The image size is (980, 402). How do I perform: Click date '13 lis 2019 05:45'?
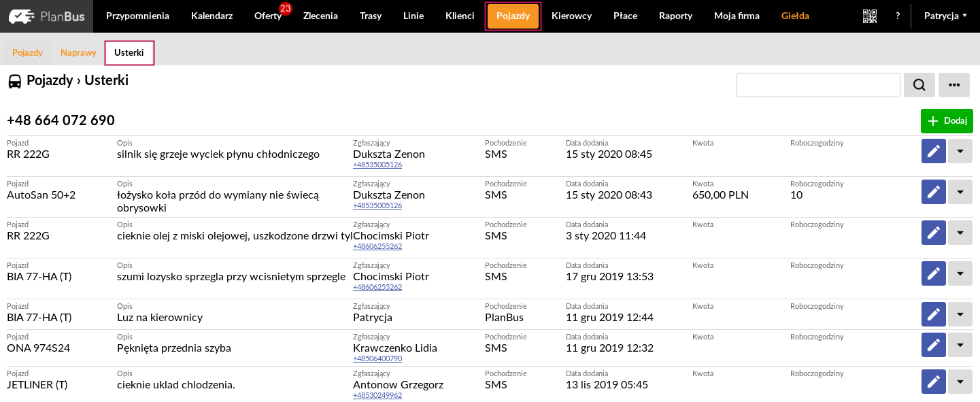pos(607,385)
